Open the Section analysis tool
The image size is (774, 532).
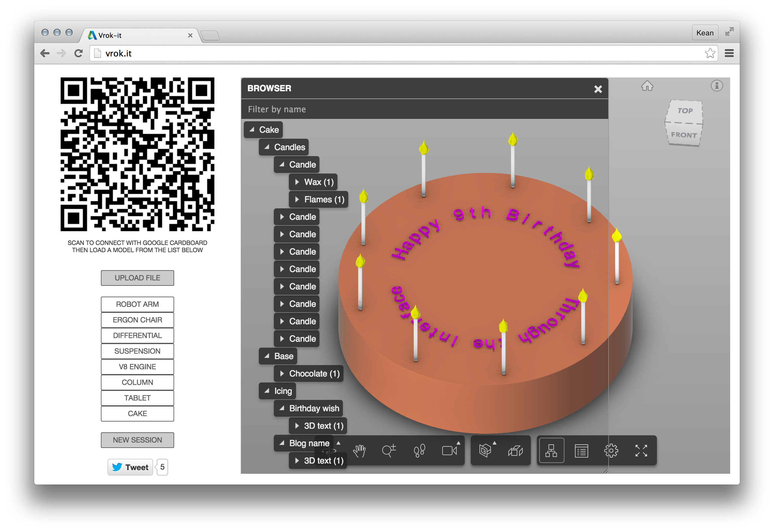point(485,451)
